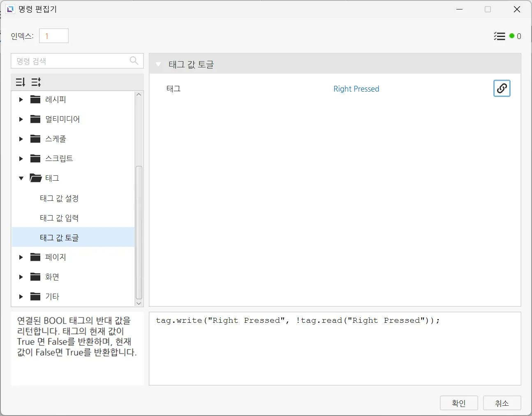Collapse the 태그 folder arrow
Image resolution: width=532 pixels, height=416 pixels.
coord(21,178)
